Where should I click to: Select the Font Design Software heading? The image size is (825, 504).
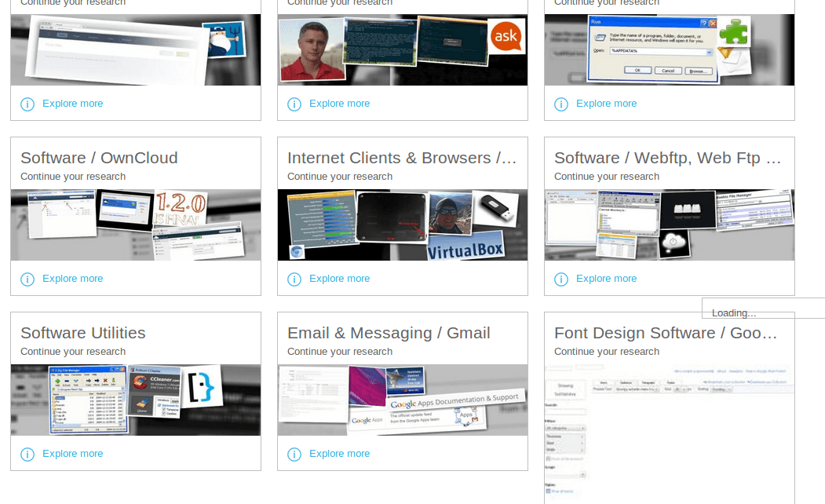point(666,333)
